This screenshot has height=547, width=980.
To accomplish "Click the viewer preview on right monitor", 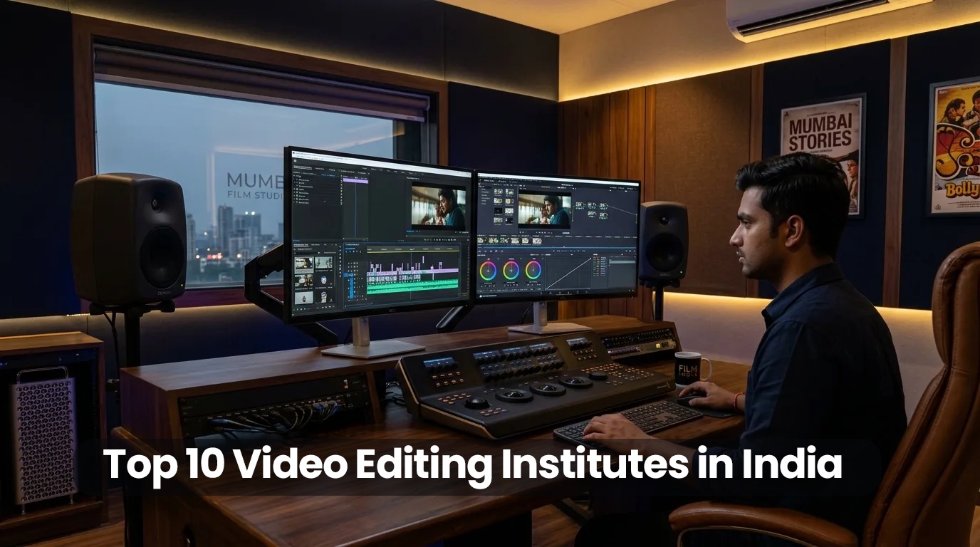I will [x=545, y=211].
